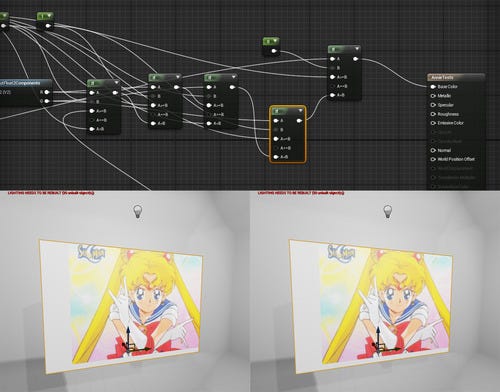Click pin A on the If node beside BreakOutFloat2Components
Screen dimensions: 500x392
coord(92,93)
